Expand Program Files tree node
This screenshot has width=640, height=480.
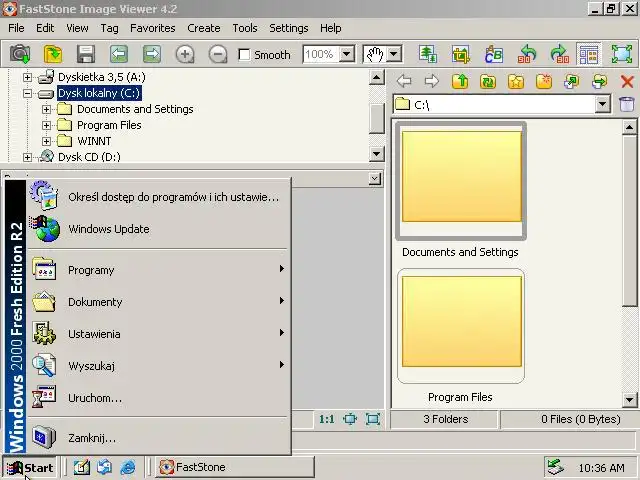click(46, 125)
